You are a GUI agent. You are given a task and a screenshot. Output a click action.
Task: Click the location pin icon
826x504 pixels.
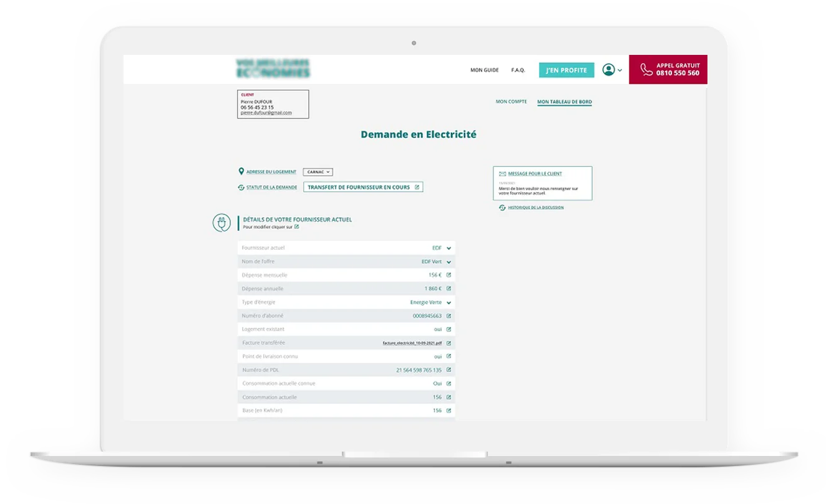pos(241,172)
